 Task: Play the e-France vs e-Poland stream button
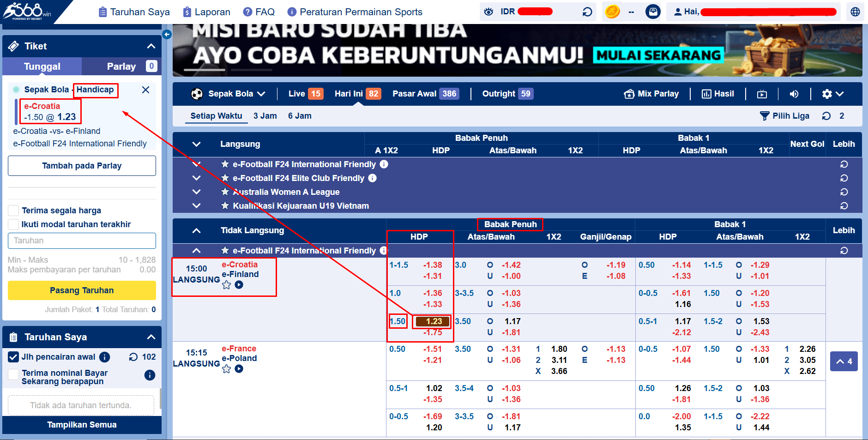click(x=239, y=369)
